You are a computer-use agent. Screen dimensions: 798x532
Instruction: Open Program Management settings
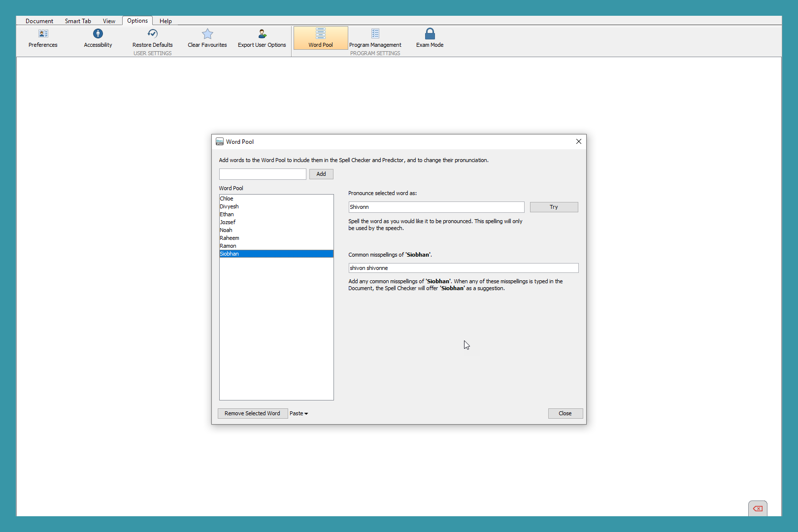[375, 38]
